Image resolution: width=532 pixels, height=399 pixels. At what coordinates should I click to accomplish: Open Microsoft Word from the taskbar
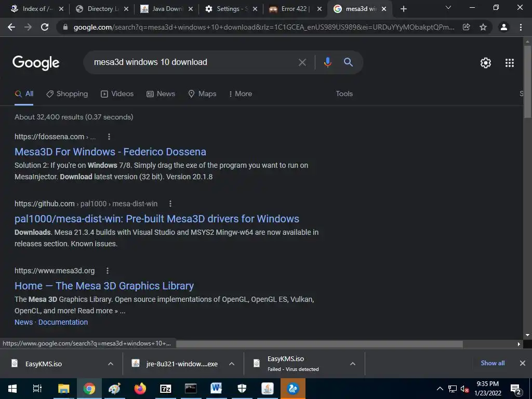[x=216, y=389]
